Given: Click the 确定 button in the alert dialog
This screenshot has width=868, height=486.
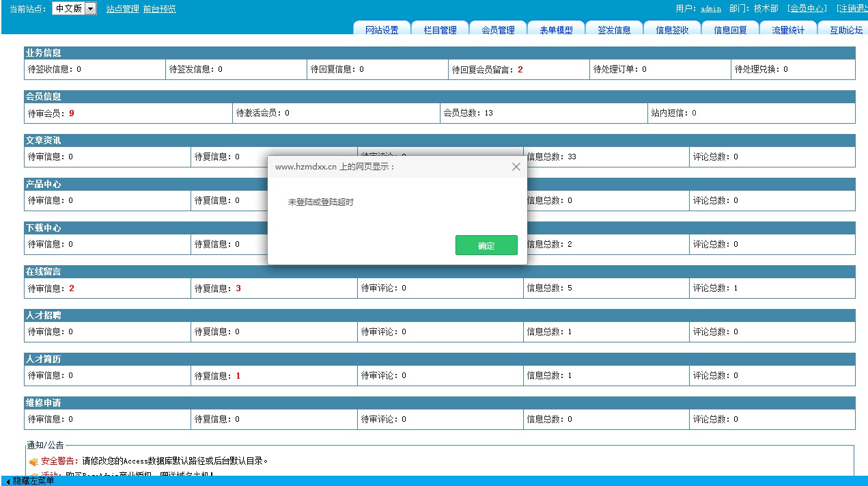Looking at the screenshot, I should point(486,245).
